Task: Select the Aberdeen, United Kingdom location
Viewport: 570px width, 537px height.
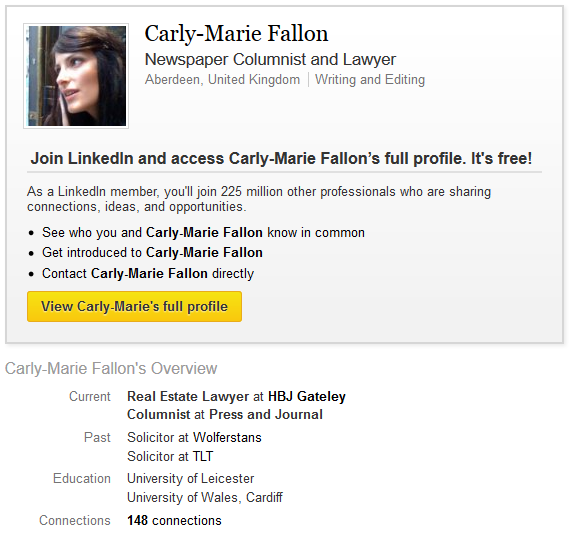Action: tap(222, 79)
